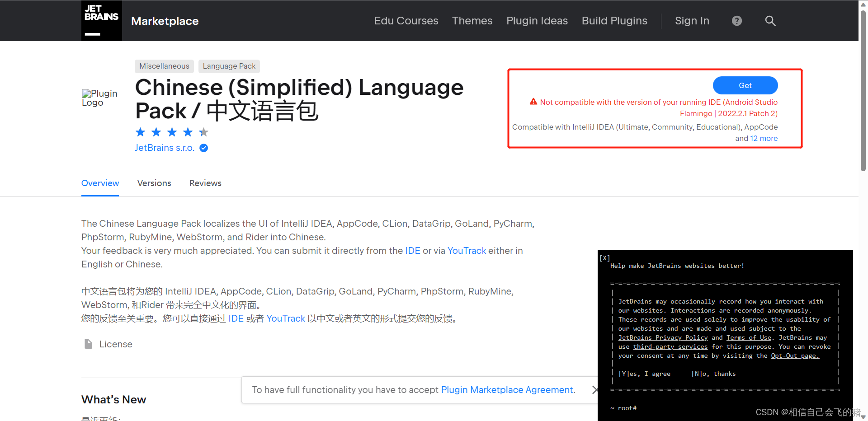868x421 pixels.
Task: Open third-party services link
Action: [x=670, y=346]
